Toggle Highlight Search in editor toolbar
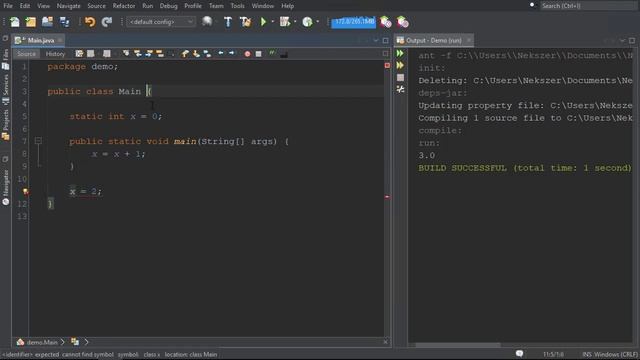This screenshot has height=360, width=640. (x=160, y=54)
